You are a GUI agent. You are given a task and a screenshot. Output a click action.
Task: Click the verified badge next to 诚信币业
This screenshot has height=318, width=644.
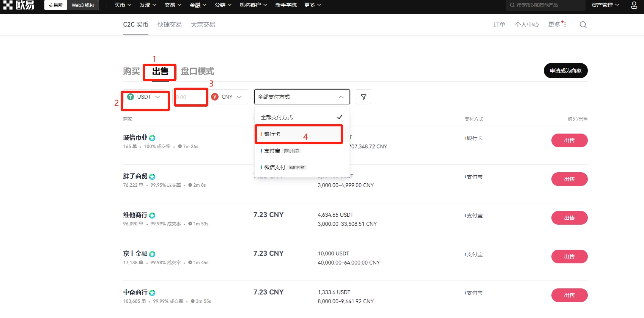point(152,138)
